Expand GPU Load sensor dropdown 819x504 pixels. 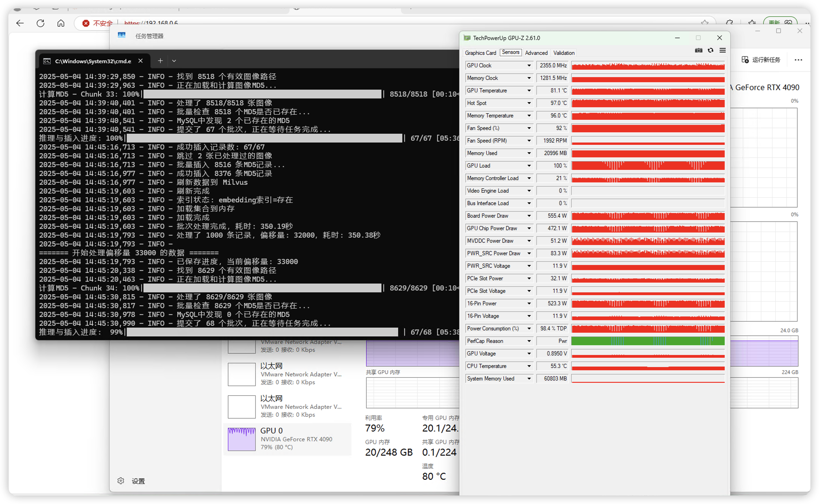click(529, 166)
